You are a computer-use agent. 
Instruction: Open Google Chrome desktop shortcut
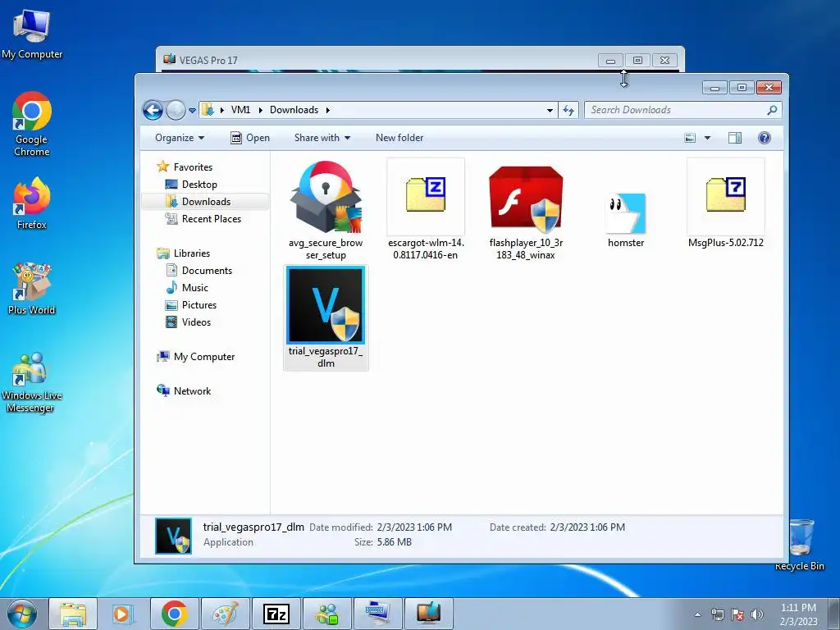point(32,124)
